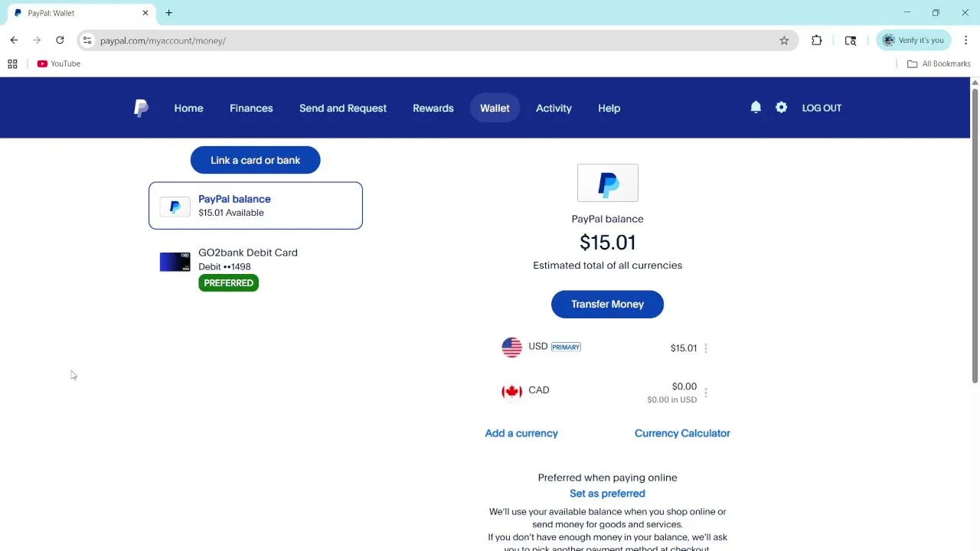Open the browser extensions puzzle icon
Viewport: 980px width, 551px height.
(817, 41)
